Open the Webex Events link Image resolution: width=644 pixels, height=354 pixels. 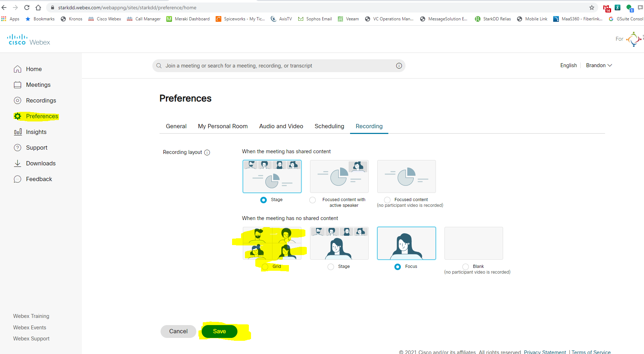(30, 328)
